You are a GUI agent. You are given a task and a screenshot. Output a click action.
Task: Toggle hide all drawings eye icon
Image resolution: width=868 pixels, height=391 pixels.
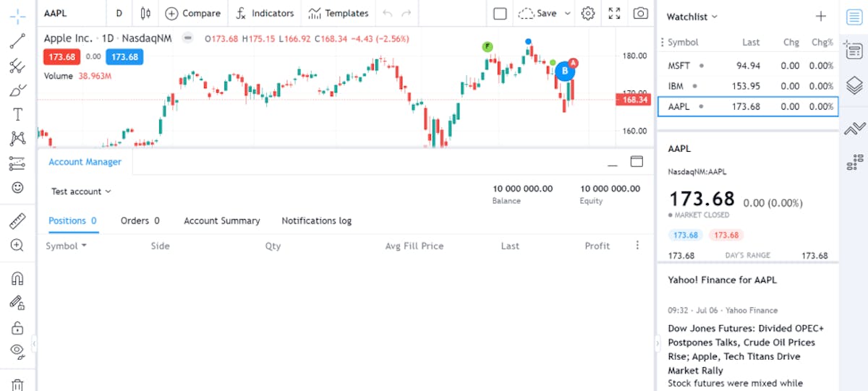click(x=17, y=351)
